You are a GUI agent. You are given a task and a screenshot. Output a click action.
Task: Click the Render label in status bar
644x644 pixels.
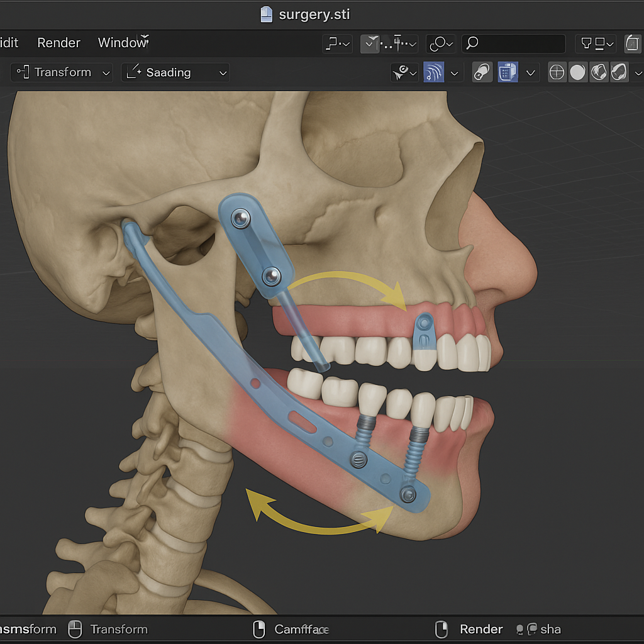(481, 629)
